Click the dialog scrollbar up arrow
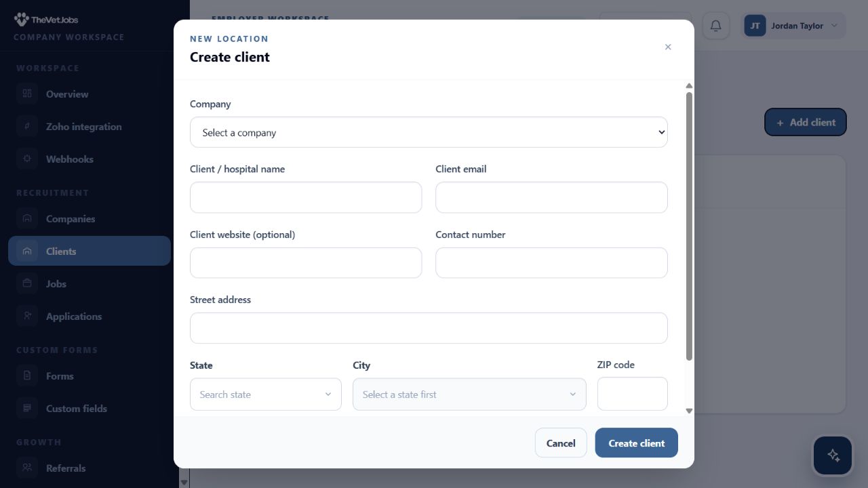The width and height of the screenshot is (868, 488). [689, 85]
